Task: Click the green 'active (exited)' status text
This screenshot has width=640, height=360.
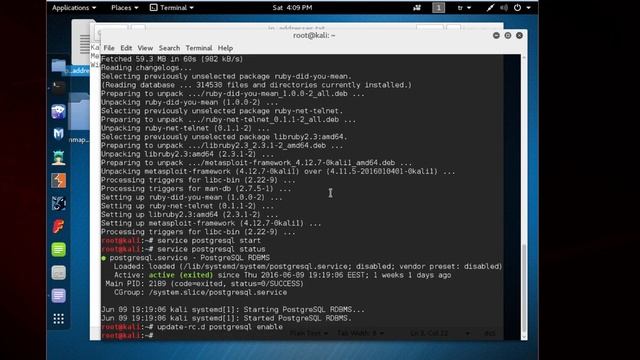Action: (180, 275)
